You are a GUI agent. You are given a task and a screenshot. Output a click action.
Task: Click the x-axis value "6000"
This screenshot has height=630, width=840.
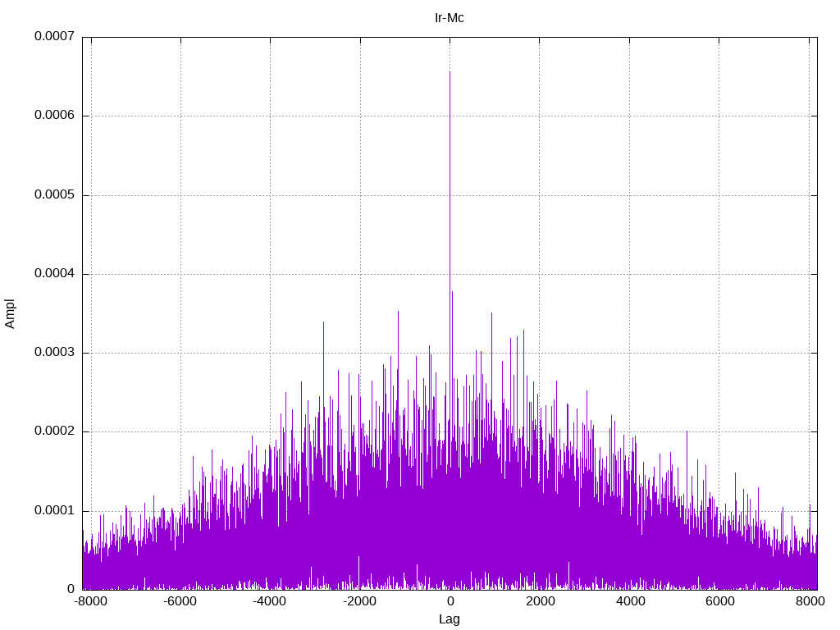pyautogui.click(x=719, y=601)
